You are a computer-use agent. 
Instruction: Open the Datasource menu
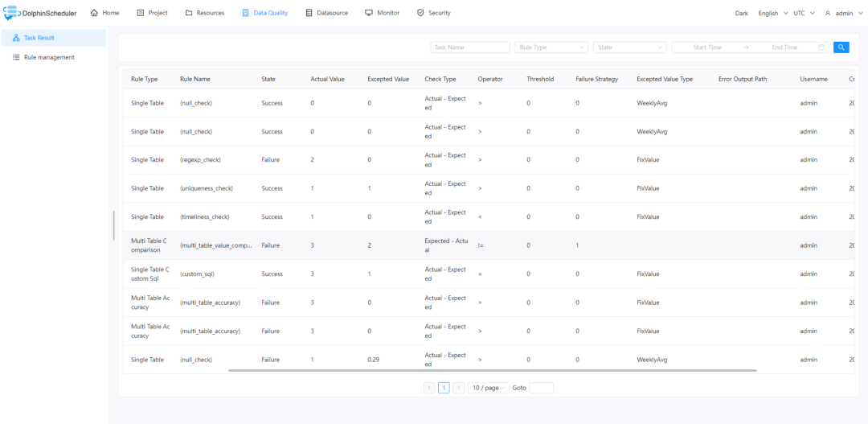(327, 14)
